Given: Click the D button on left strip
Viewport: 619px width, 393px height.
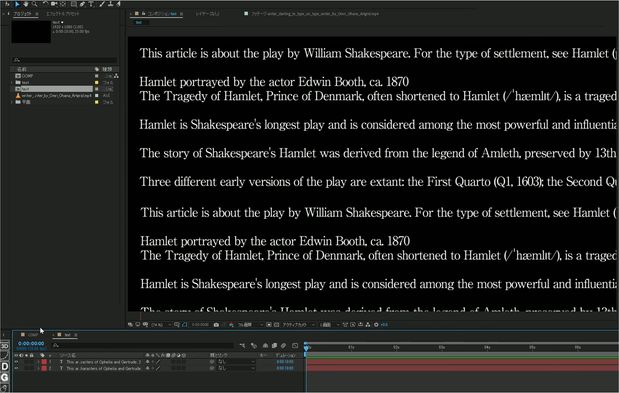Looking at the screenshot, I should 5,367.
